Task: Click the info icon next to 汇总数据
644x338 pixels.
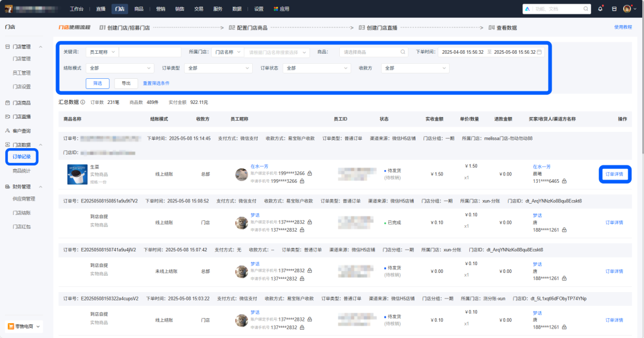Action: [82, 102]
